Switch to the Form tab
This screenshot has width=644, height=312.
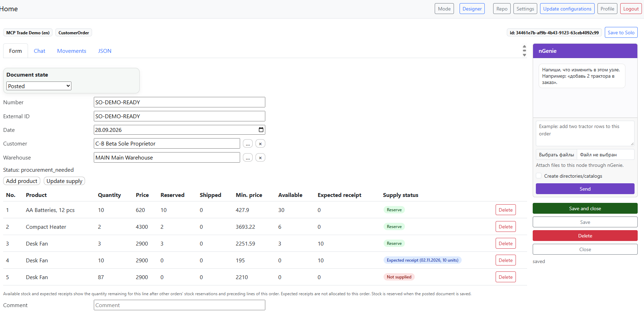(15, 51)
